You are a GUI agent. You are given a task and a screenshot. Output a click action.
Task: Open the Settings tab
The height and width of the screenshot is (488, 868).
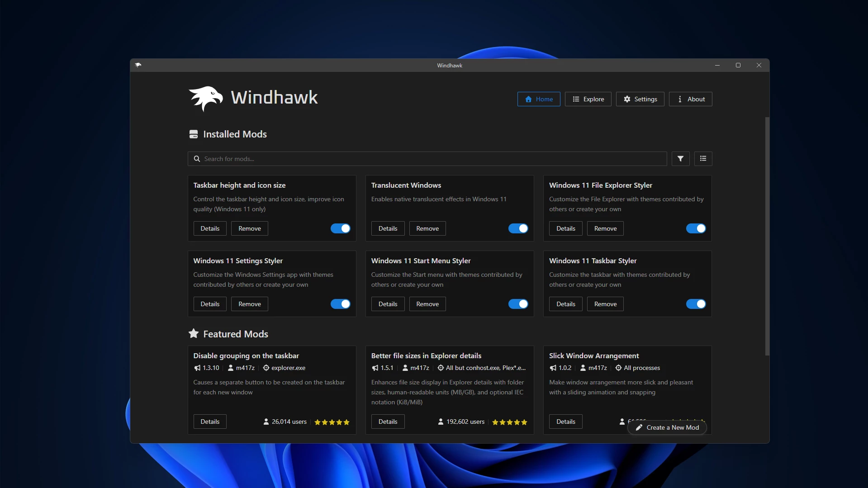tap(640, 99)
